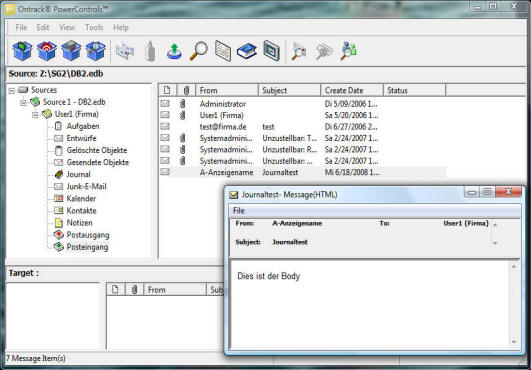This screenshot has height=370, width=531.
Task: Click the framed picture toolbar icon
Action: tap(272, 51)
